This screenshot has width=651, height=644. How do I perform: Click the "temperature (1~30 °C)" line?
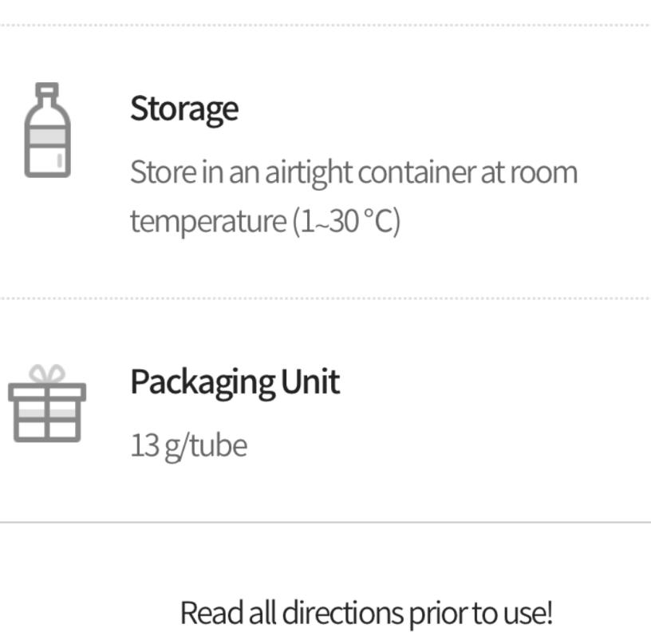pyautogui.click(x=264, y=221)
